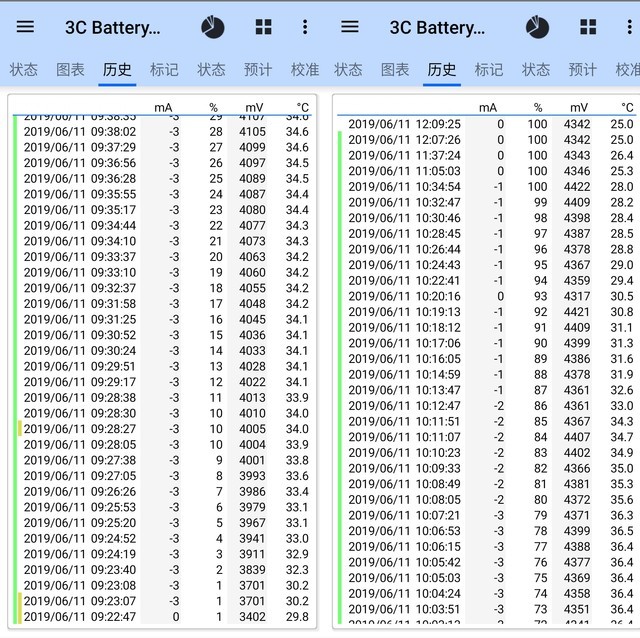
Task: Open the hamburger menu in the left panel
Action: coord(26,27)
